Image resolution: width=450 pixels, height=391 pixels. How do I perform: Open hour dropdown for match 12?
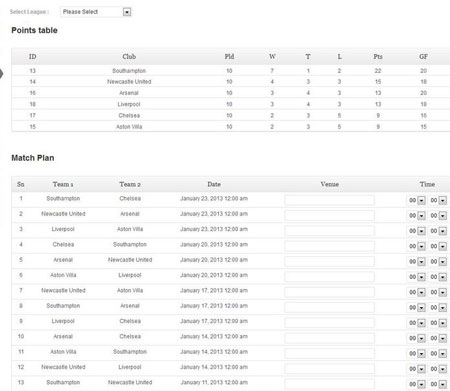417,369
